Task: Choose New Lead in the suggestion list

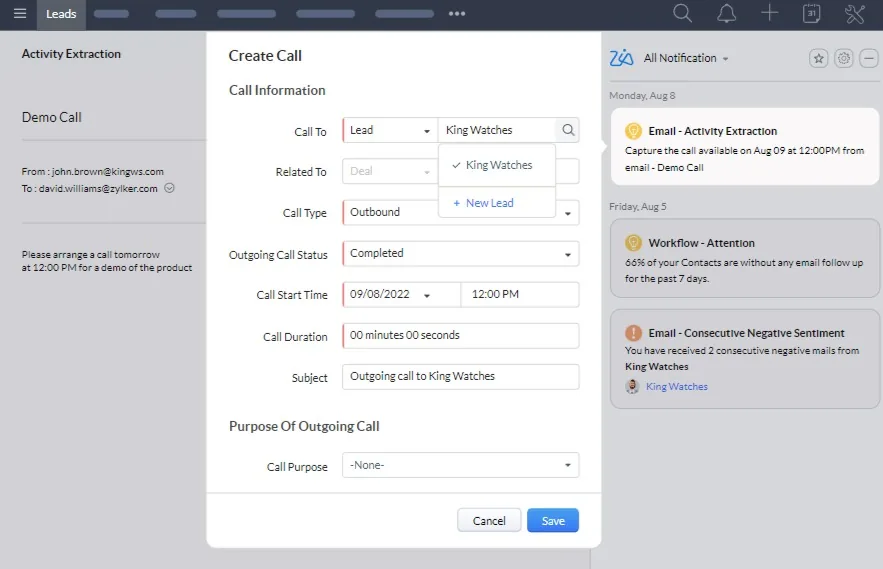Action: [497, 203]
